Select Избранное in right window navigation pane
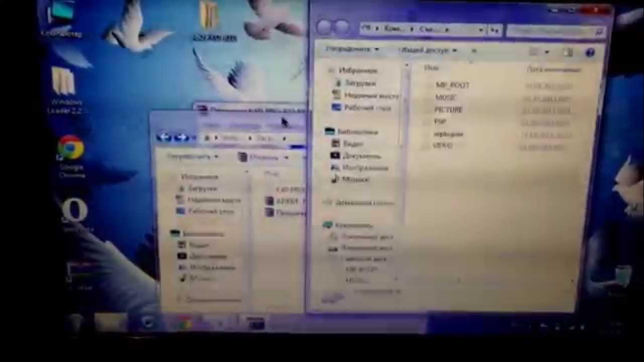Screen dimensions: 644x362 coord(357,71)
